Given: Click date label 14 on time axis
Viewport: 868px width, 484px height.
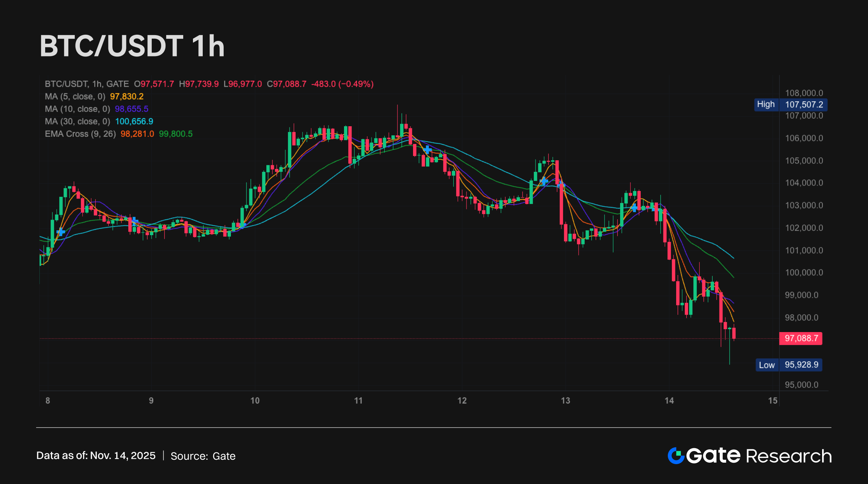Looking at the screenshot, I should (669, 400).
